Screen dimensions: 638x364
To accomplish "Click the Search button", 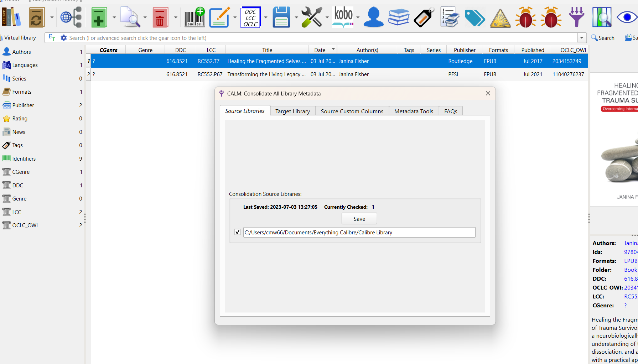I will tap(603, 38).
